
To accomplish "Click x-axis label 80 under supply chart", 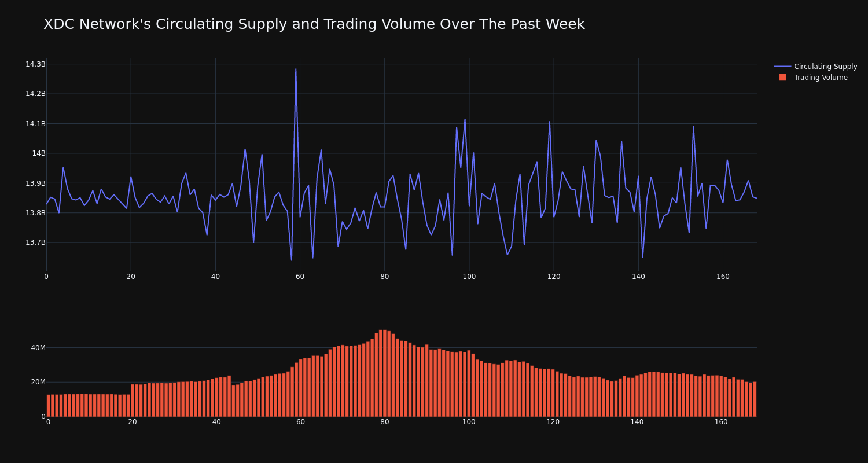I will pos(385,277).
